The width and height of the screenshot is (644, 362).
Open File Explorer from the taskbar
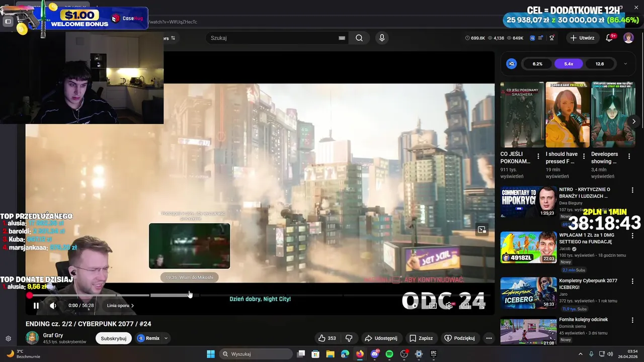pos(330,354)
